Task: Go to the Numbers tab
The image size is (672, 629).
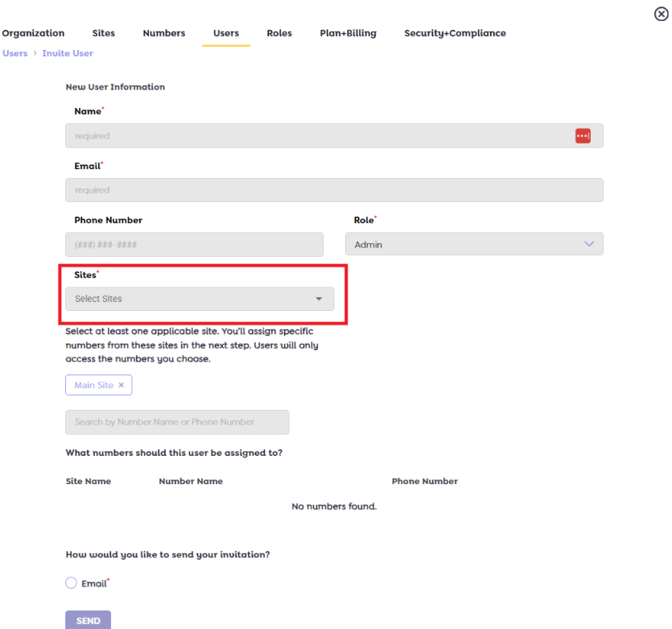Action: point(163,33)
